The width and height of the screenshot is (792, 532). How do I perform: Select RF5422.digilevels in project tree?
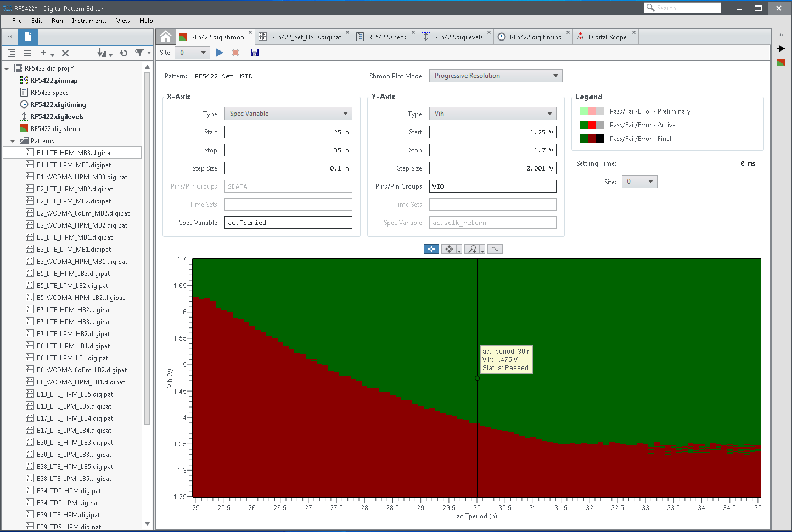pyautogui.click(x=57, y=117)
